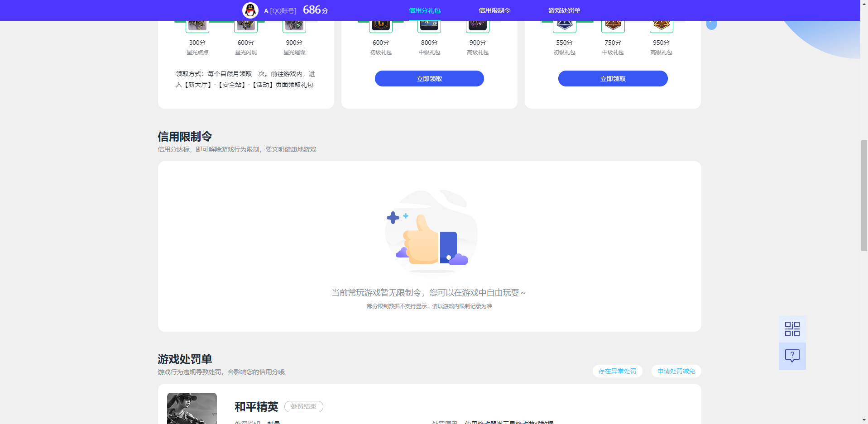Choose the 950分 高级礼包 badge icon
This screenshot has height=424, width=868.
(x=662, y=26)
